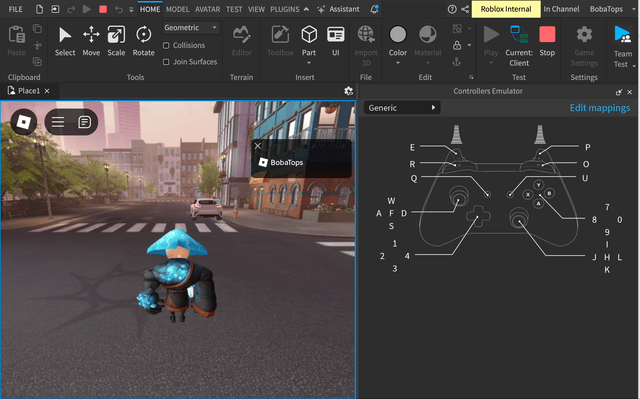The height and width of the screenshot is (399, 640).
Task: Insert a Part
Action: [x=309, y=41]
